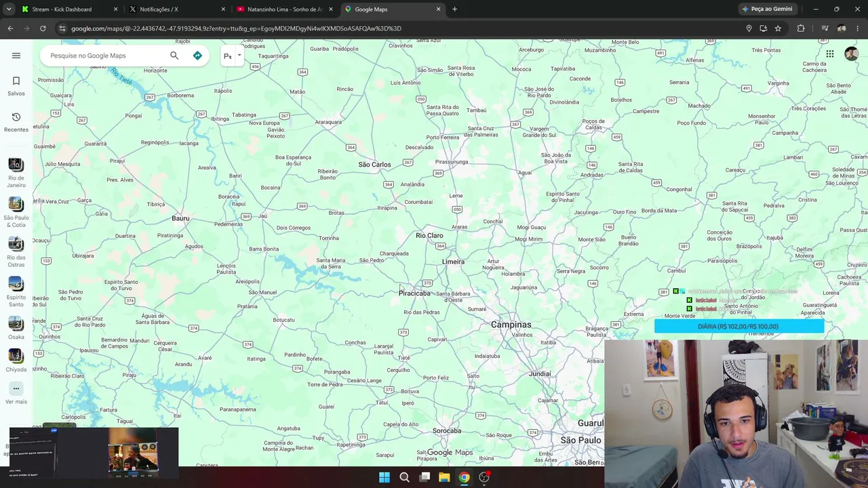Click the Limeira city label on map
868x488 pixels.
454,262
